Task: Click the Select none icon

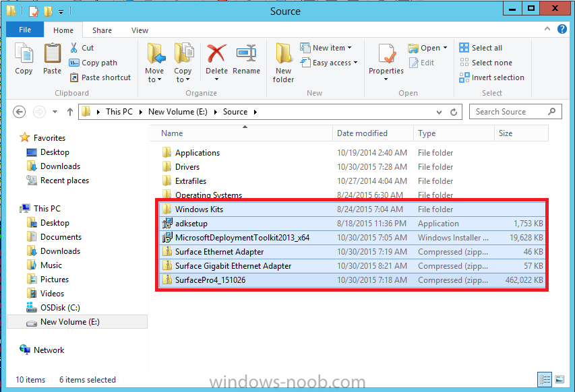Action: tap(464, 63)
